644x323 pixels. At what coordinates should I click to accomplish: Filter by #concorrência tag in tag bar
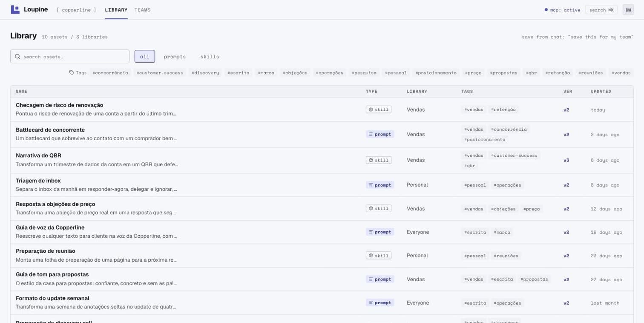coord(110,73)
